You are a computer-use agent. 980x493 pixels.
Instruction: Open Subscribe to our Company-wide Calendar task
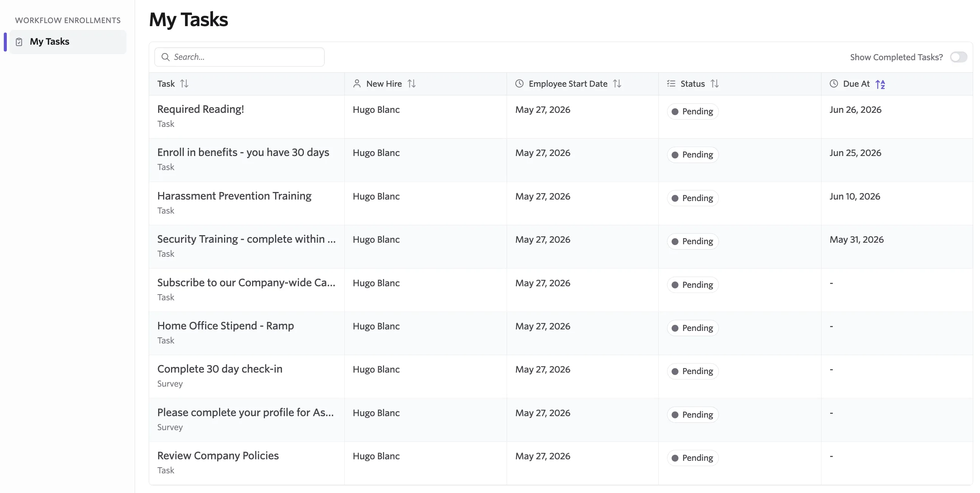(246, 282)
